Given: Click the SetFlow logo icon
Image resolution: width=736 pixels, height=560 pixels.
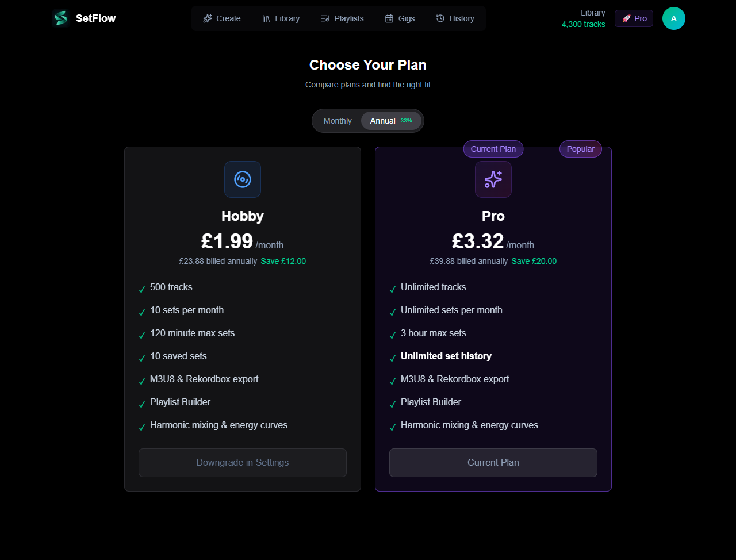Looking at the screenshot, I should [60, 18].
